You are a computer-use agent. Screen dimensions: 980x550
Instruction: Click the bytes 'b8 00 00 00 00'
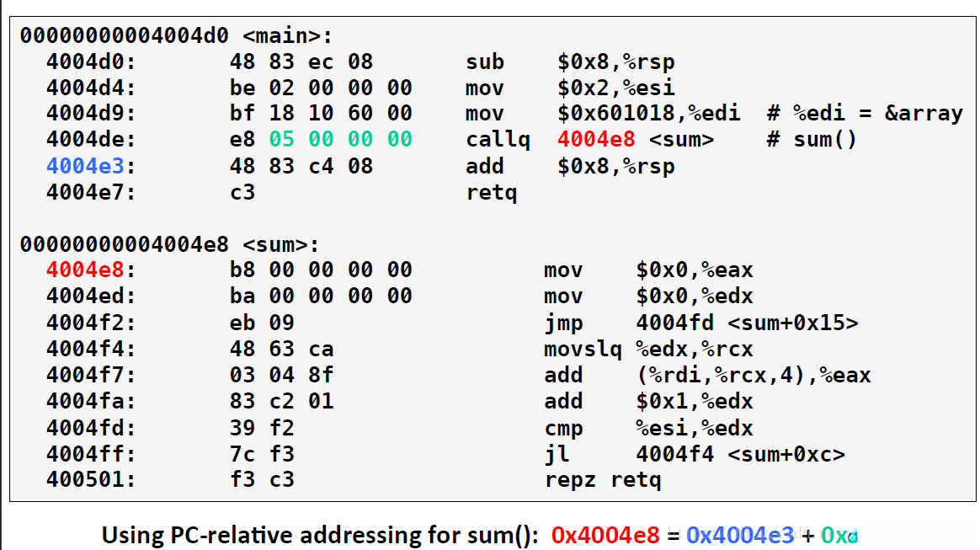click(x=322, y=270)
